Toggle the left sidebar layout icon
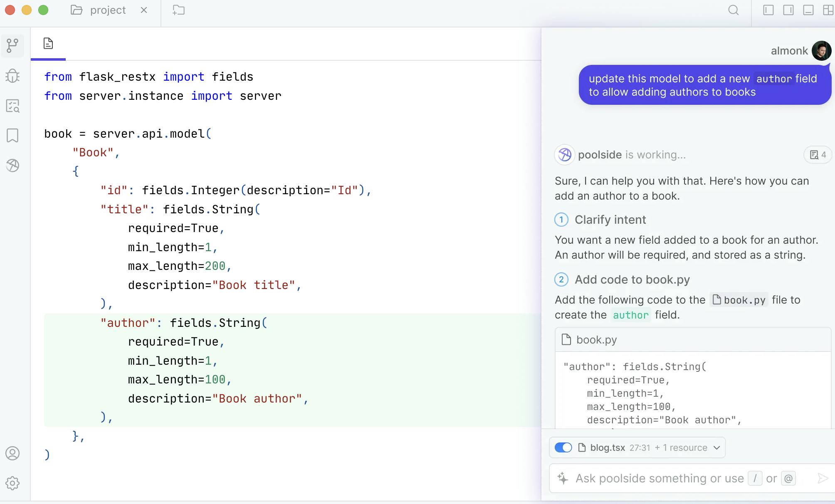835x504 pixels. [768, 10]
